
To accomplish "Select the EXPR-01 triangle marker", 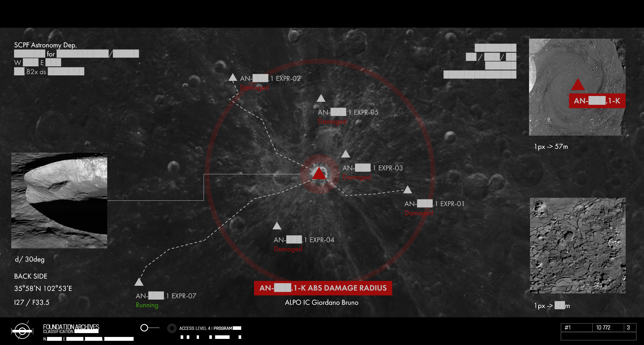I will point(408,190).
